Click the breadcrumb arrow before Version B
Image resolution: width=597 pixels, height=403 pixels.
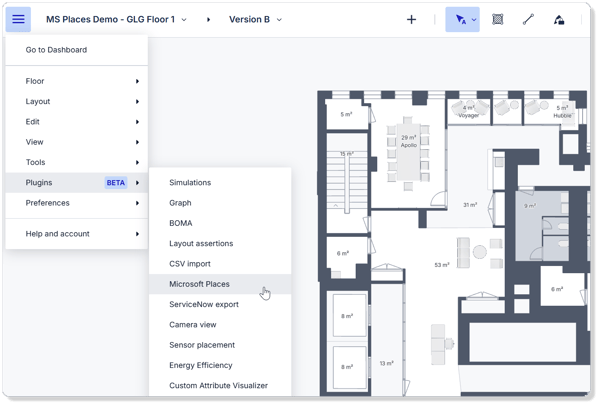point(208,19)
